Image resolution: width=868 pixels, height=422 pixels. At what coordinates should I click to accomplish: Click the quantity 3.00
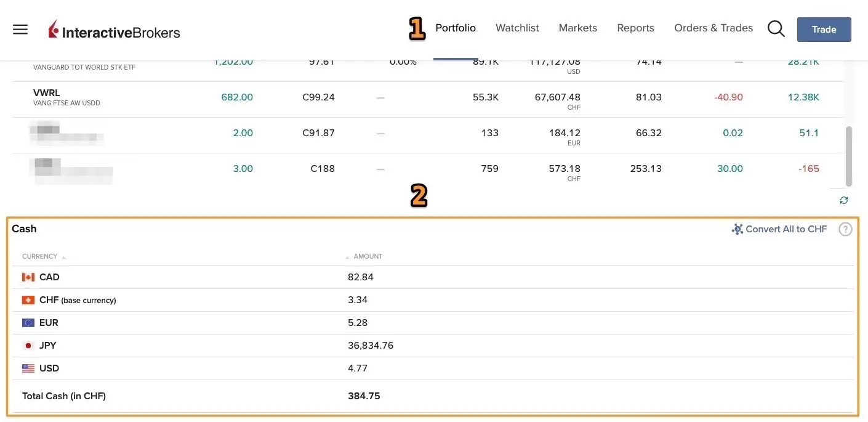click(x=243, y=169)
